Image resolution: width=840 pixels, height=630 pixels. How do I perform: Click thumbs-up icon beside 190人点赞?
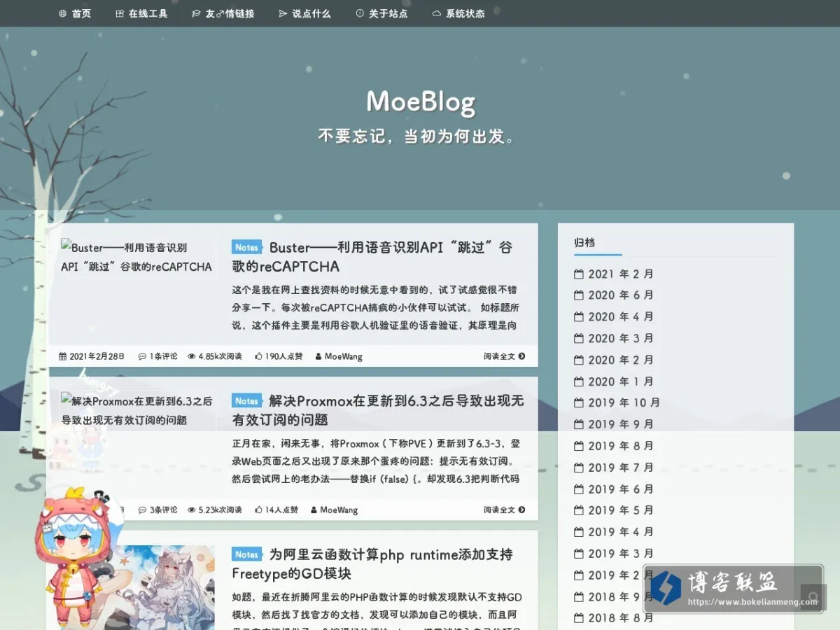[x=258, y=356]
